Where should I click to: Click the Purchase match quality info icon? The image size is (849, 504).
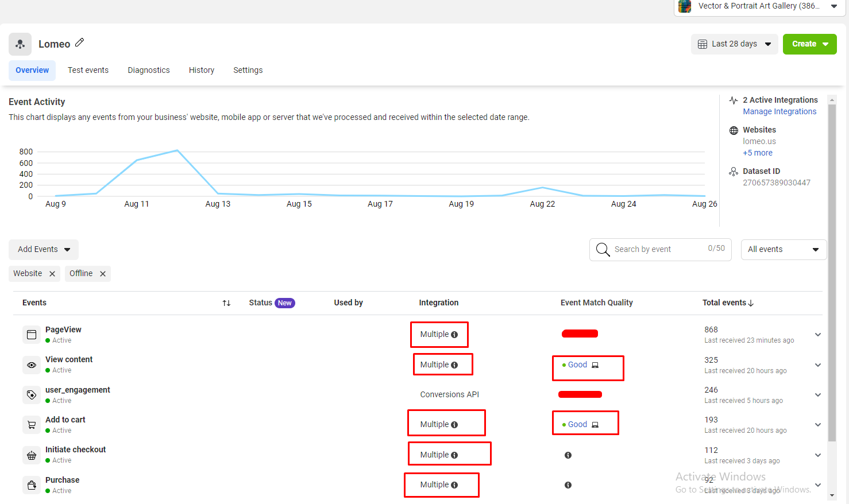click(568, 485)
